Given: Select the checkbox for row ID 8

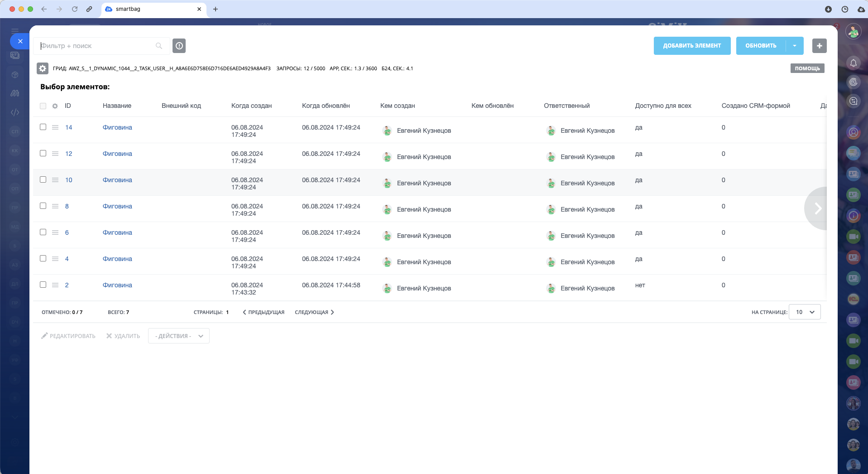Looking at the screenshot, I should tap(43, 206).
